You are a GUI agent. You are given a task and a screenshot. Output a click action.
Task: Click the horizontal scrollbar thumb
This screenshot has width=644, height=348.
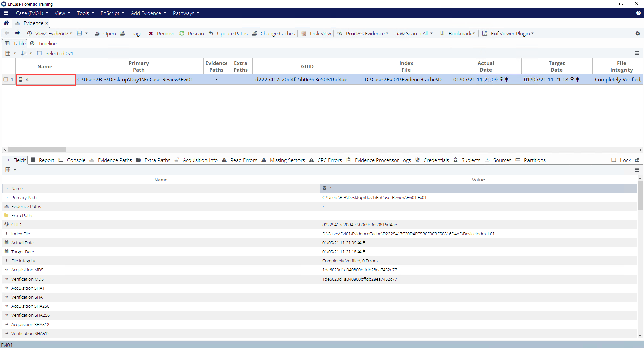37,150
